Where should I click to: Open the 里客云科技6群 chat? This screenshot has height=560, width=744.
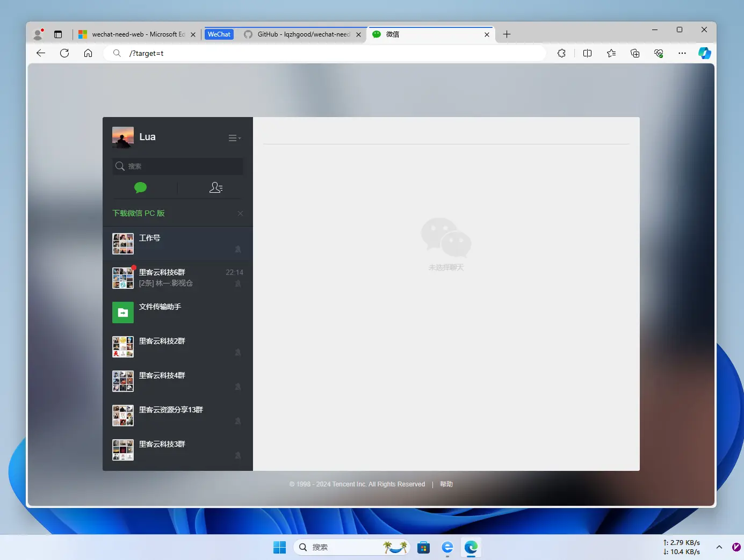tap(178, 278)
